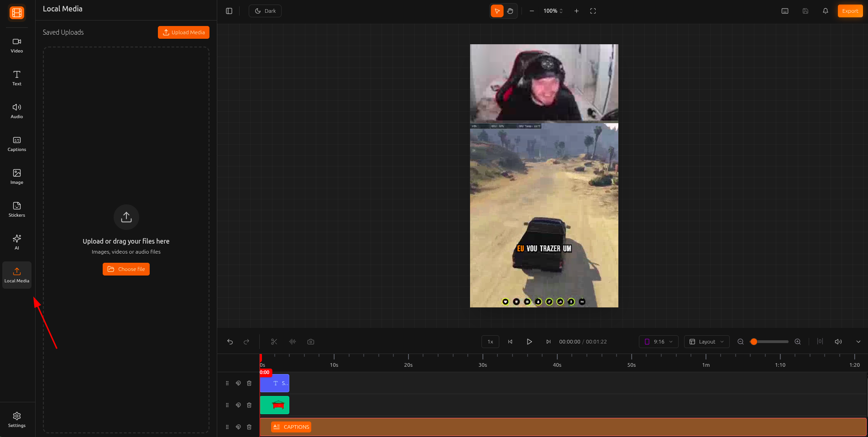The height and width of the screenshot is (437, 868).
Task: Delete the captions track with trash icon
Action: click(249, 427)
